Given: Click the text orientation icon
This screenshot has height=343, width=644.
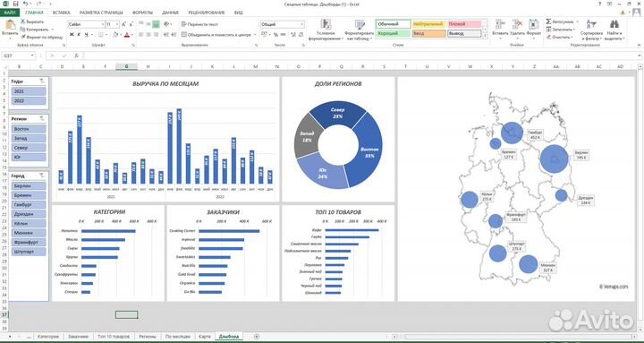Looking at the screenshot, I should 166,24.
